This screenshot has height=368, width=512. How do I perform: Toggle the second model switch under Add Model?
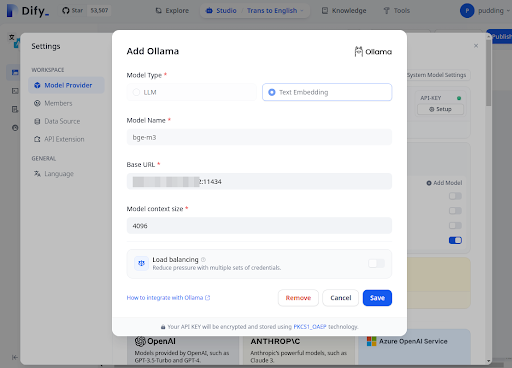(x=455, y=211)
